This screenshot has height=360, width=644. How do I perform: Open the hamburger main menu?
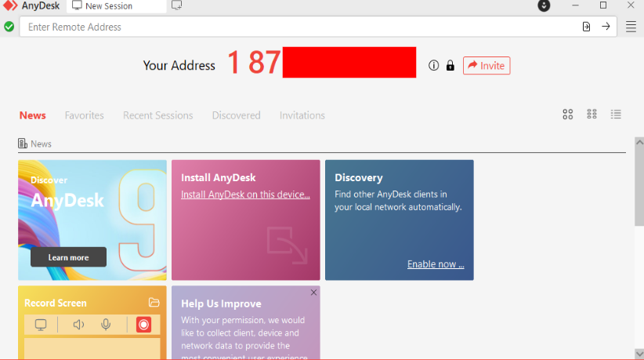[x=631, y=27]
